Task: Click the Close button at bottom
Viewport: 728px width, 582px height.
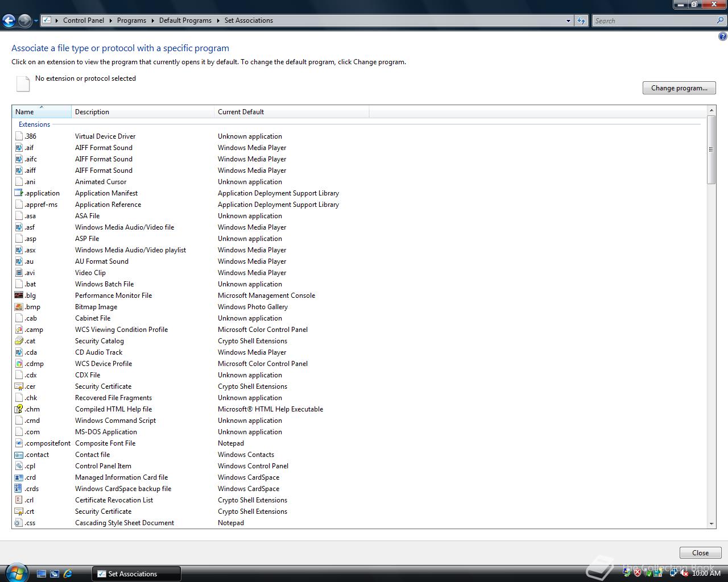Action: 700,553
